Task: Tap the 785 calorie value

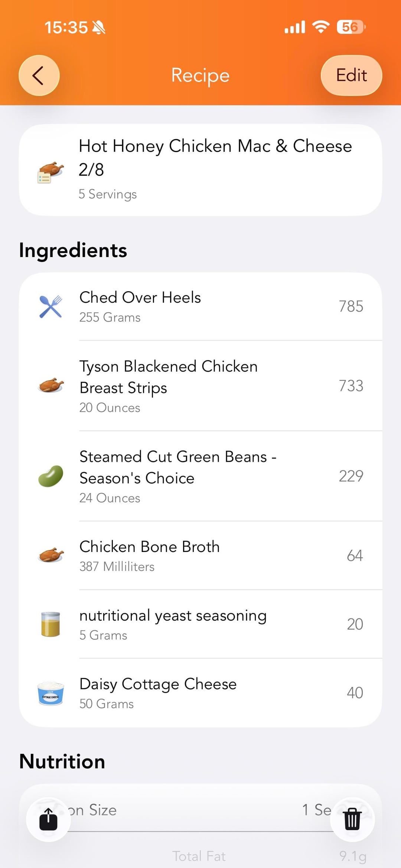Action: click(x=351, y=306)
